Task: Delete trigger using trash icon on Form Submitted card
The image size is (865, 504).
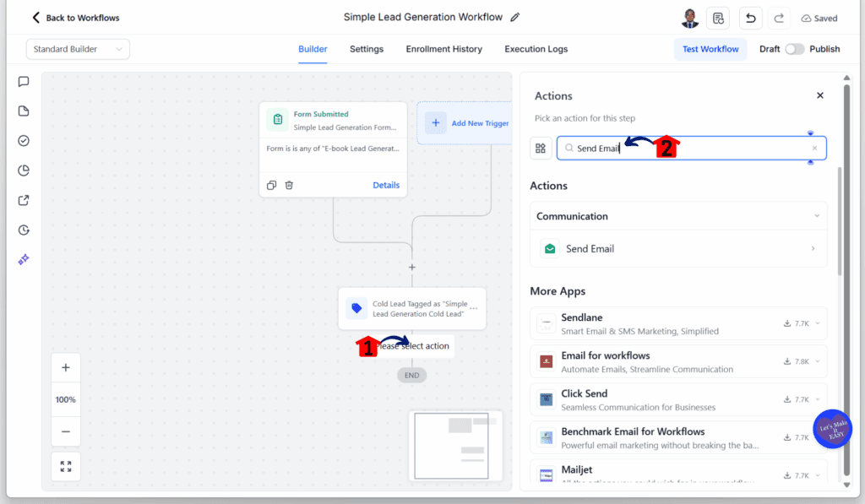Action: pos(289,185)
